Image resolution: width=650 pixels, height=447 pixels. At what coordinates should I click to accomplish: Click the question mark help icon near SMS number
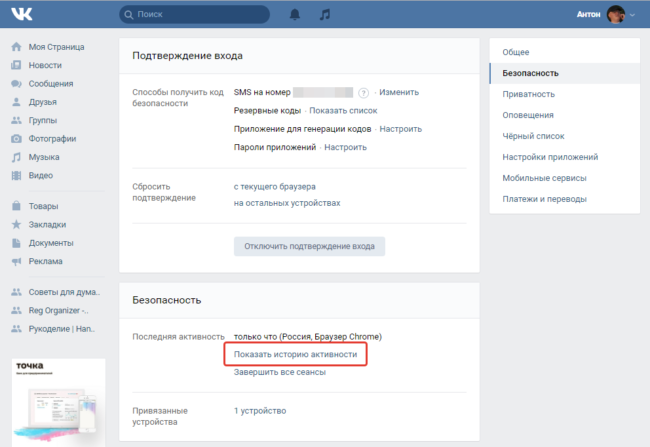coord(364,93)
